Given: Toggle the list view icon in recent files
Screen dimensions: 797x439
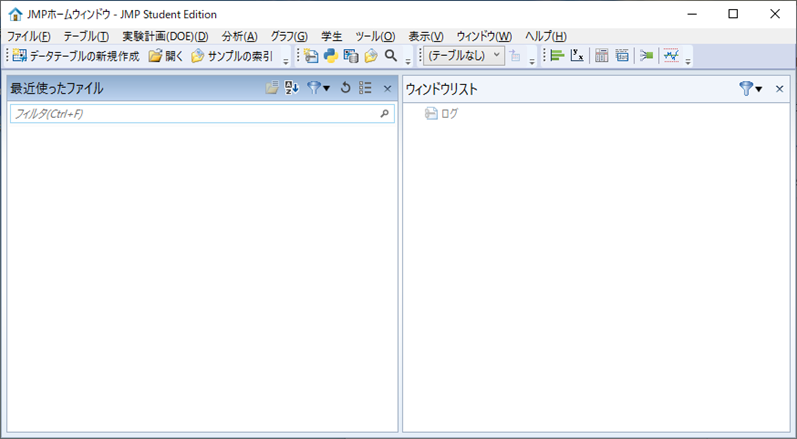Looking at the screenshot, I should [x=366, y=89].
